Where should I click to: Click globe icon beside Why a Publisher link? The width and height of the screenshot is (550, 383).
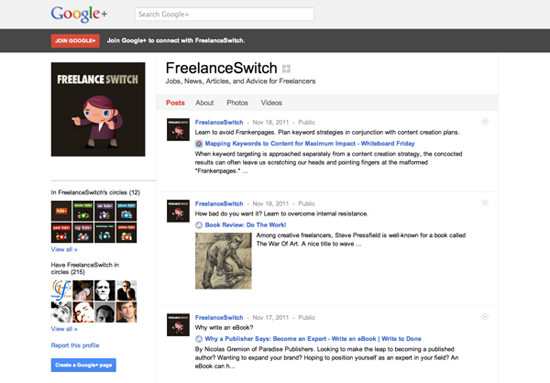[x=199, y=339]
